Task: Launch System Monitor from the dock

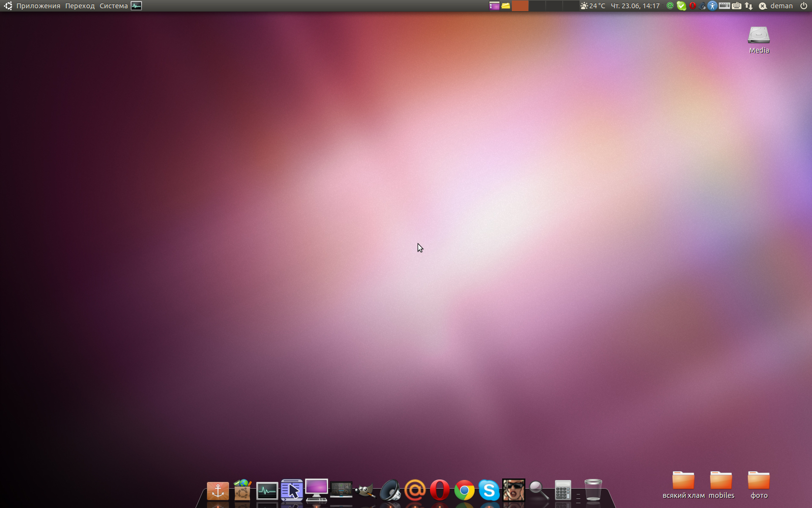Action: point(267,491)
